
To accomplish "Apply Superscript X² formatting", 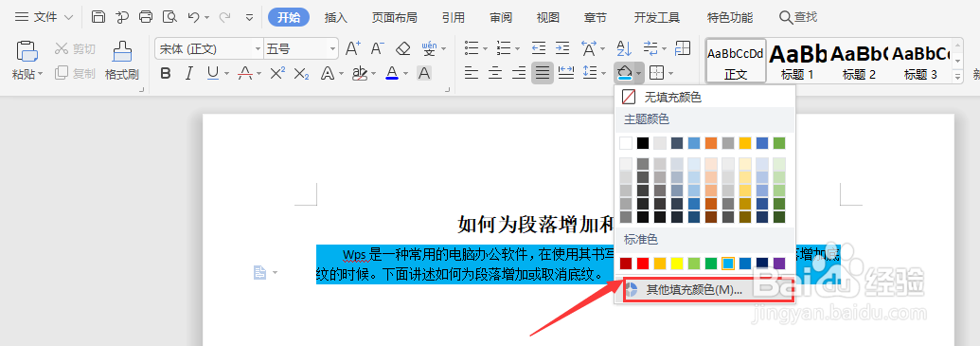I will point(277,74).
